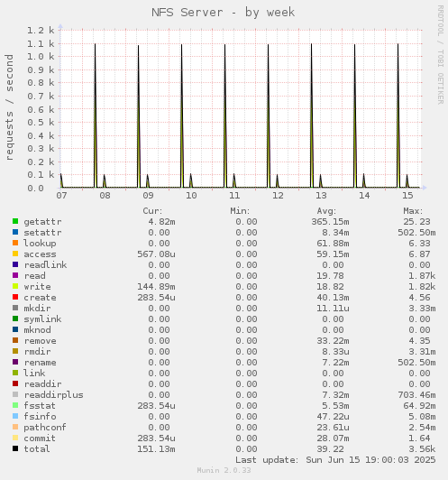Click getattr max value 25.23
This screenshot has height=480, width=448.
point(416,222)
